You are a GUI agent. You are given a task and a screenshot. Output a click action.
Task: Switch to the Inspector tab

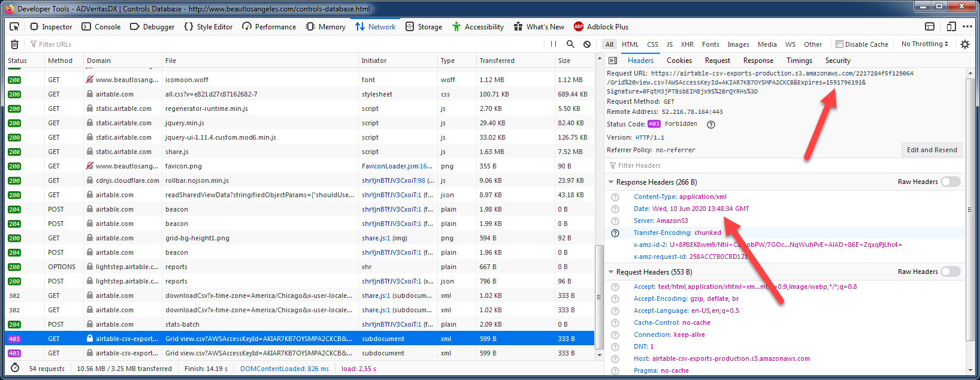pos(51,26)
